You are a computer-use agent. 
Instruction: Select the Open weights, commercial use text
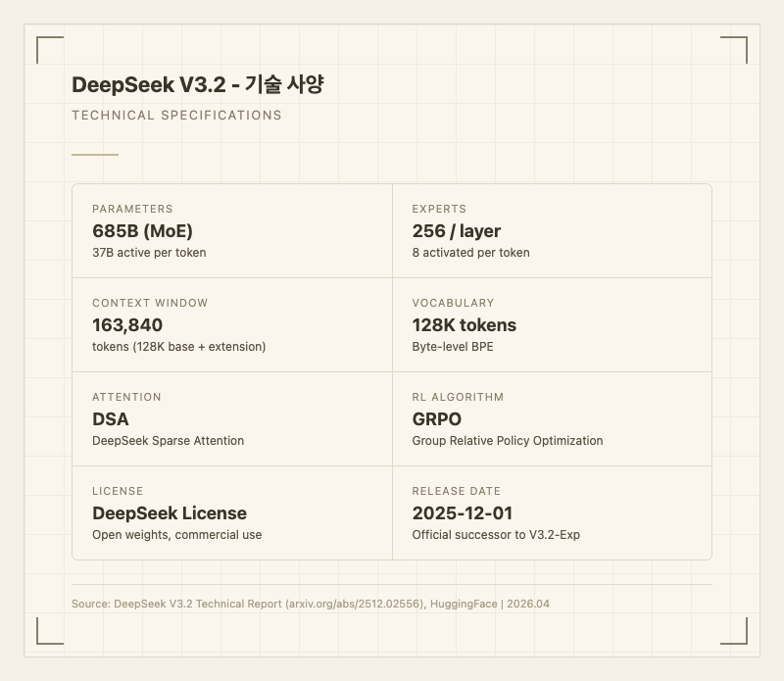tap(175, 535)
